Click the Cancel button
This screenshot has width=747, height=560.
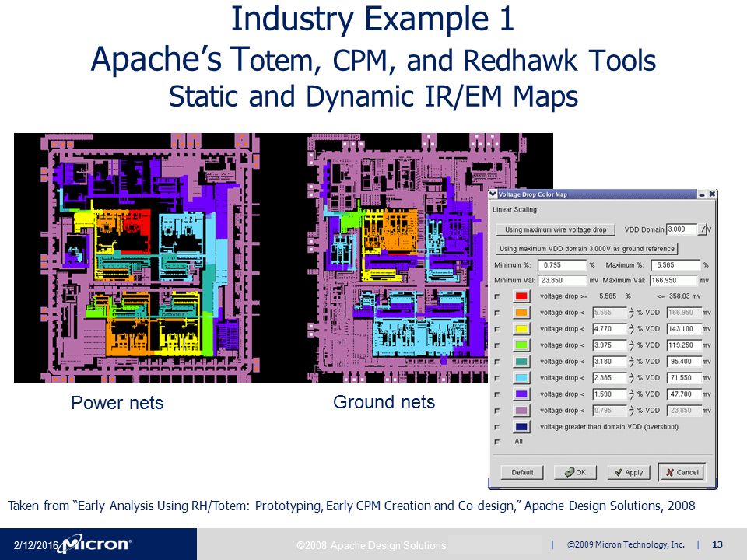pyautogui.click(x=682, y=472)
